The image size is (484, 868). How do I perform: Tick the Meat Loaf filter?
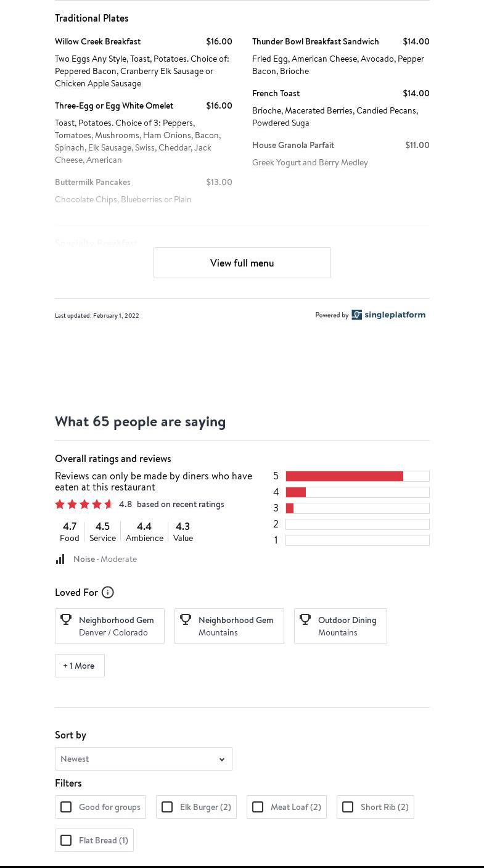(258, 807)
